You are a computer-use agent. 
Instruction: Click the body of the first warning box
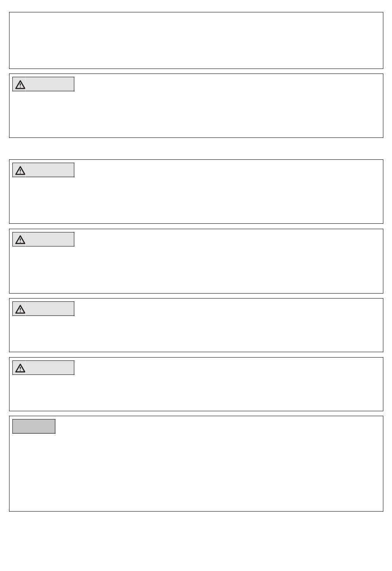coord(196,114)
